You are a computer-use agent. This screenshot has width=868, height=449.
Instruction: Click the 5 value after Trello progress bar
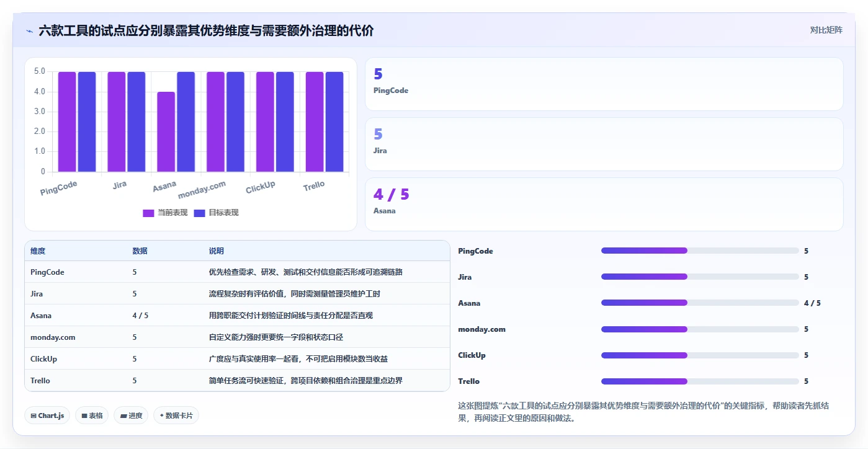(x=806, y=381)
